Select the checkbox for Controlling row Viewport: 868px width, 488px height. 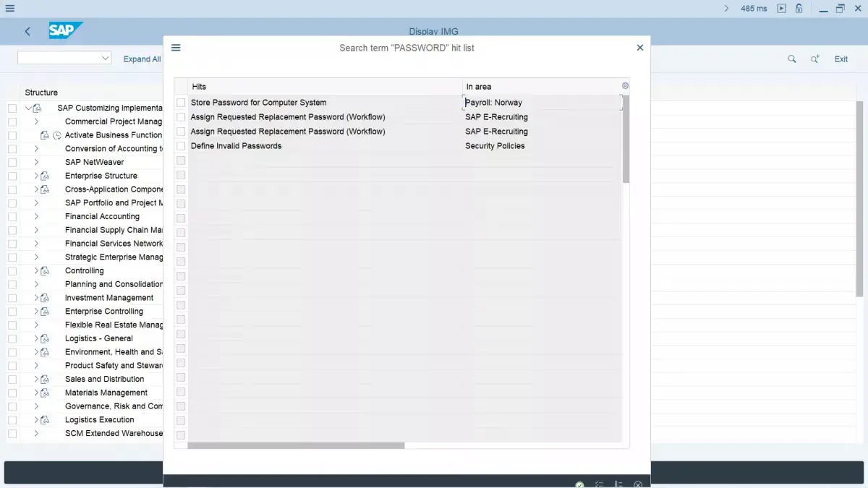pos(12,271)
